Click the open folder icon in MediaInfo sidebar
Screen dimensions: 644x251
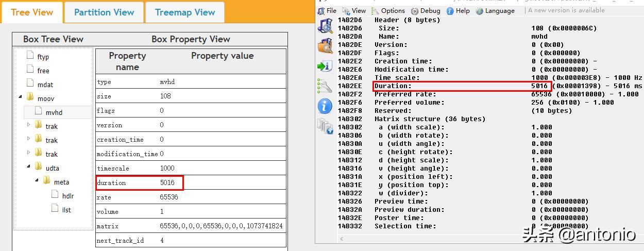click(325, 45)
